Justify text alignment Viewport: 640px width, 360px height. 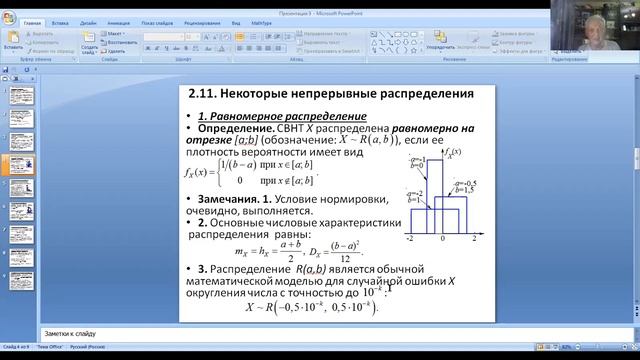point(268,49)
